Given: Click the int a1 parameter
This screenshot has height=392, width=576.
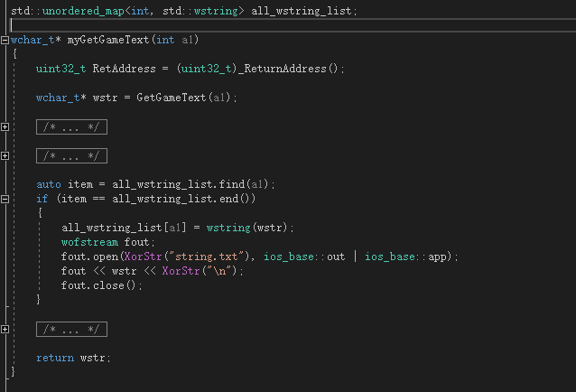Looking at the screenshot, I should point(174,40).
